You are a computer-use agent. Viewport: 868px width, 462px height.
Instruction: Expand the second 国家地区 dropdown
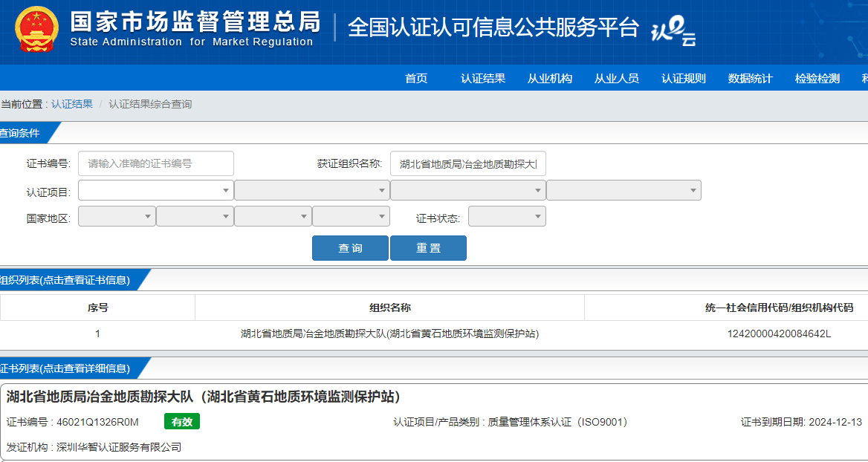click(x=195, y=216)
